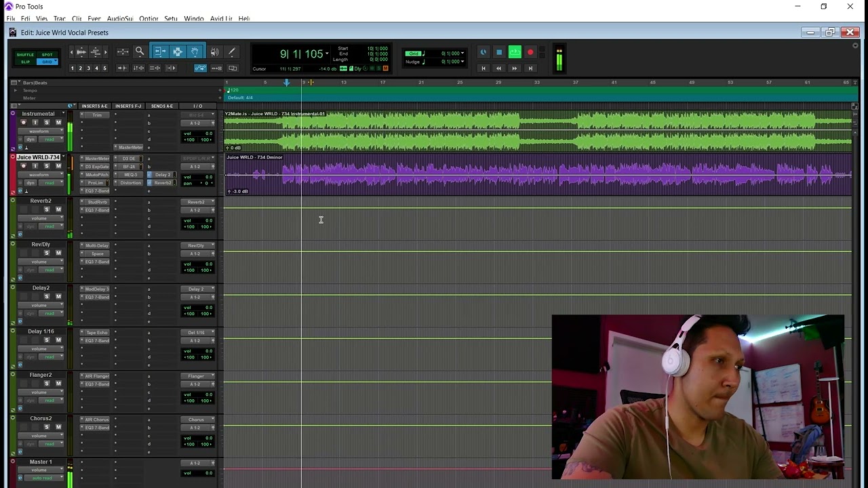The width and height of the screenshot is (868, 488).
Task: Recall zoom preset 3
Action: click(88, 68)
